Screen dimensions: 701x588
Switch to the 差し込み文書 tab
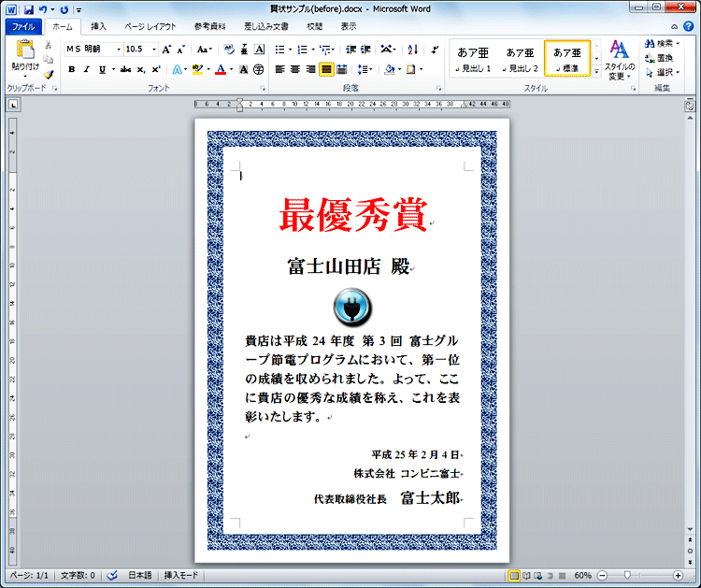pyautogui.click(x=266, y=27)
